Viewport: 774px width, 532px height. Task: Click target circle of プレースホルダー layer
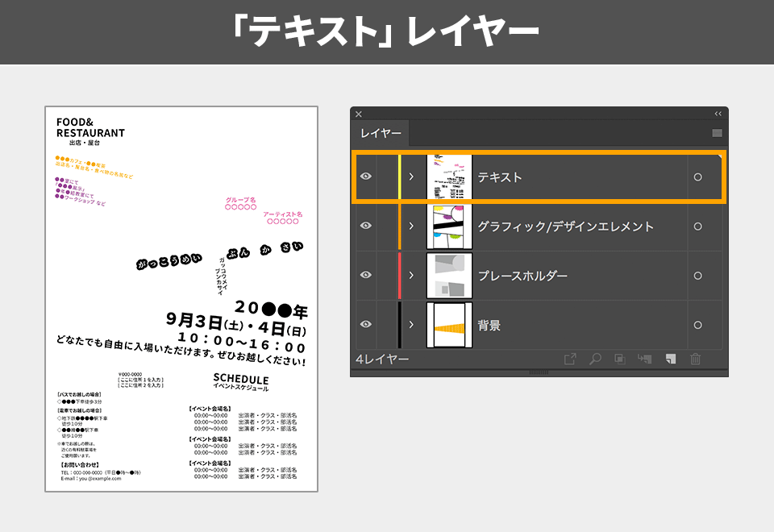click(697, 276)
